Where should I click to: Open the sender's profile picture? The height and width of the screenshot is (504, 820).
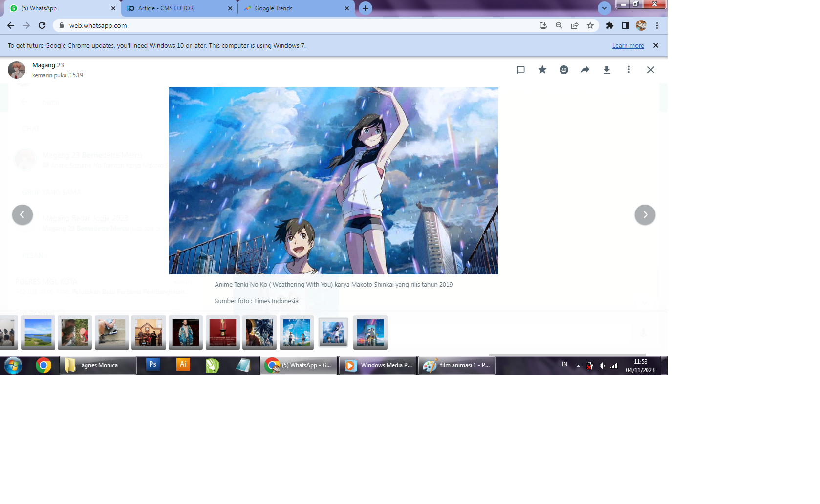[17, 70]
